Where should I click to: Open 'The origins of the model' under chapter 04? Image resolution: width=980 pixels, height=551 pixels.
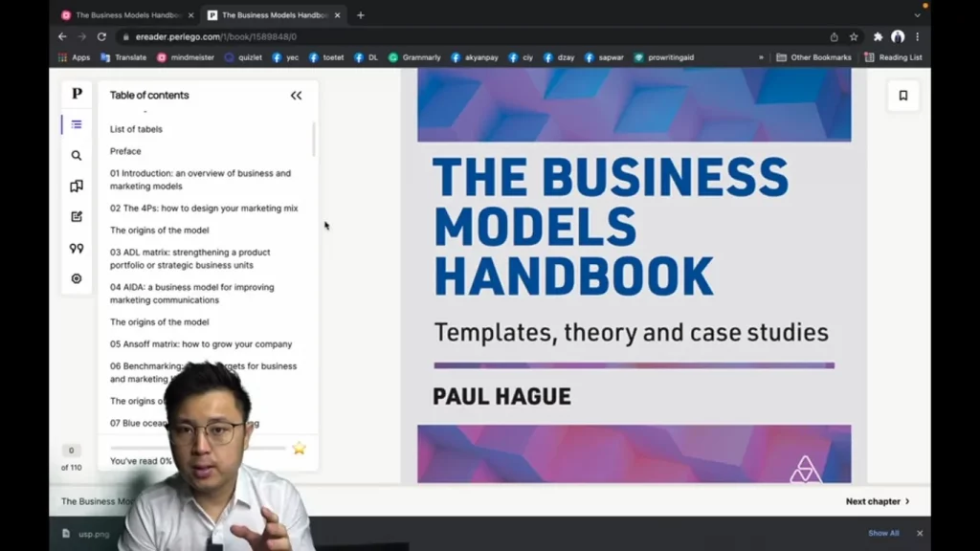pyautogui.click(x=160, y=322)
